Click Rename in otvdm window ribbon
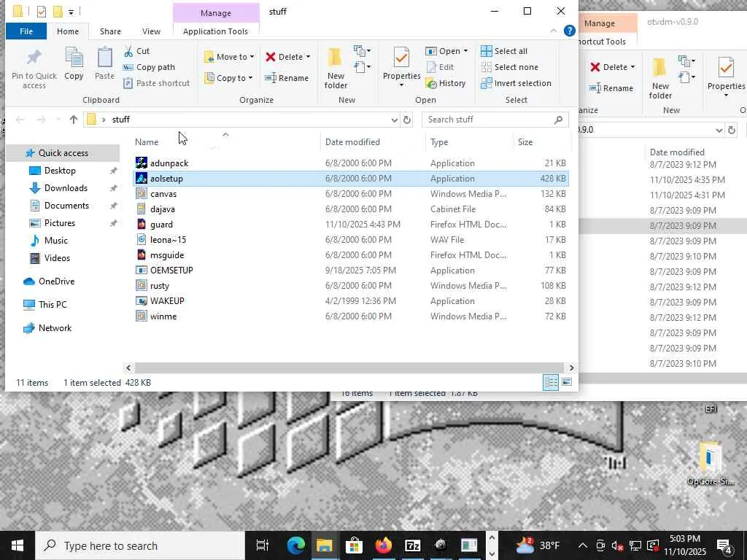Viewport: 747px width, 560px height. coord(612,88)
